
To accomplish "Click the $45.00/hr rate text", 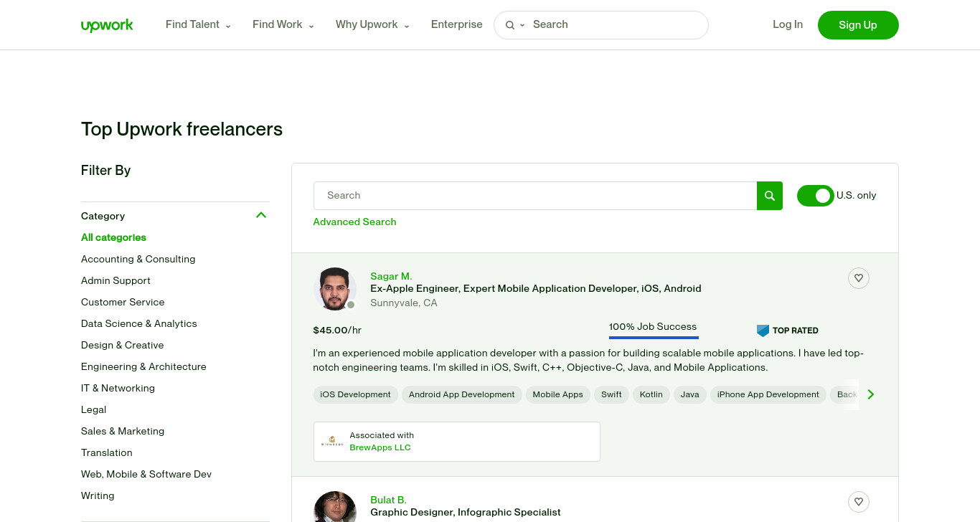I will coord(337,331).
